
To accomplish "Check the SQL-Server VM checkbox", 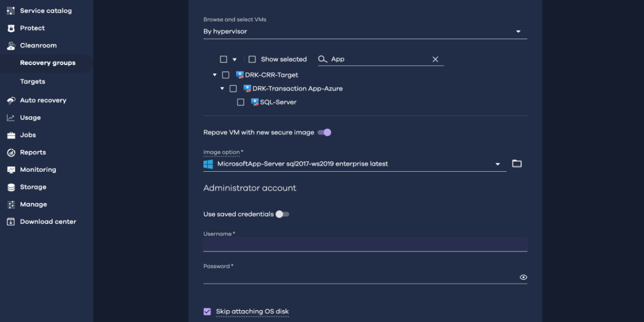I will (x=241, y=102).
